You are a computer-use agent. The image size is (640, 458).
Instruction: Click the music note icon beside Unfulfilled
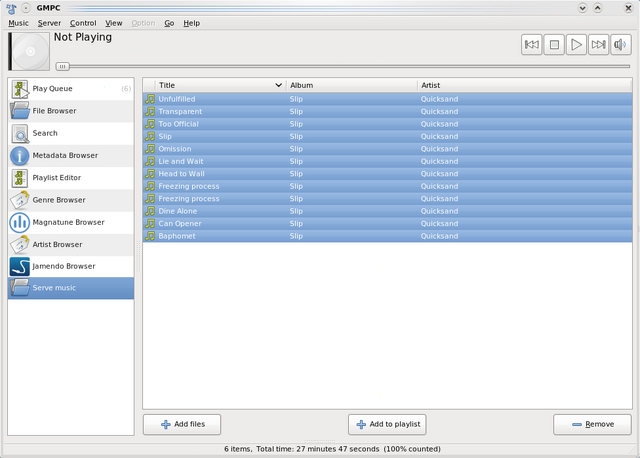point(150,99)
